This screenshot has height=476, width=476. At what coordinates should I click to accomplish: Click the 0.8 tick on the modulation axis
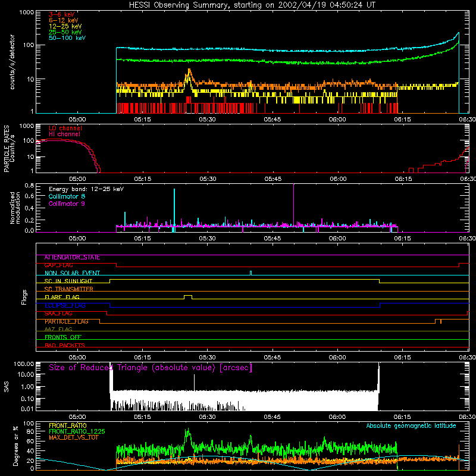[29, 185]
